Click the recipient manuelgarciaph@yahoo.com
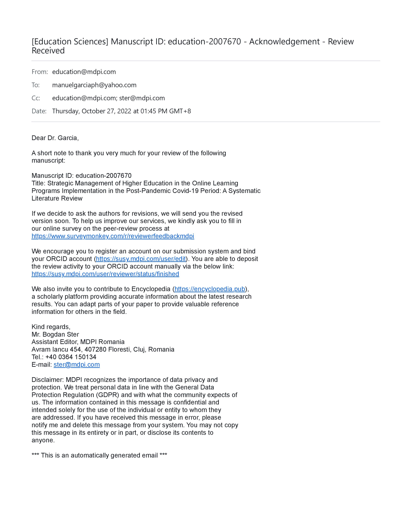 click(94, 85)
